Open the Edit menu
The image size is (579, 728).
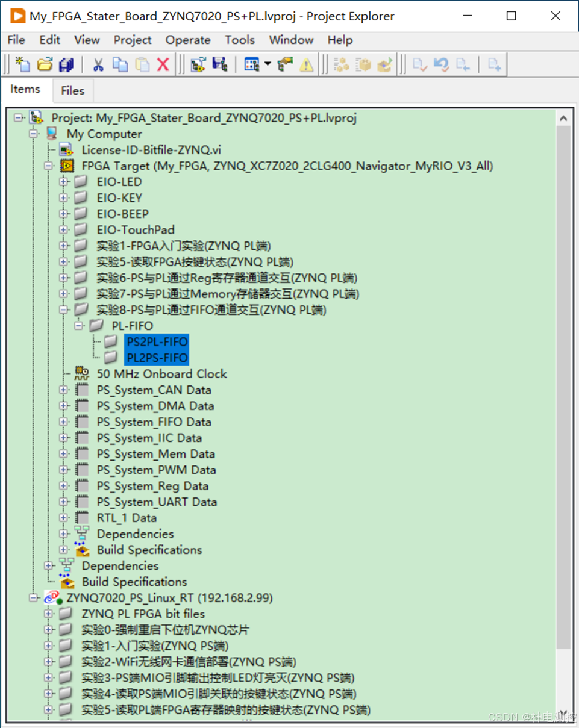point(49,40)
